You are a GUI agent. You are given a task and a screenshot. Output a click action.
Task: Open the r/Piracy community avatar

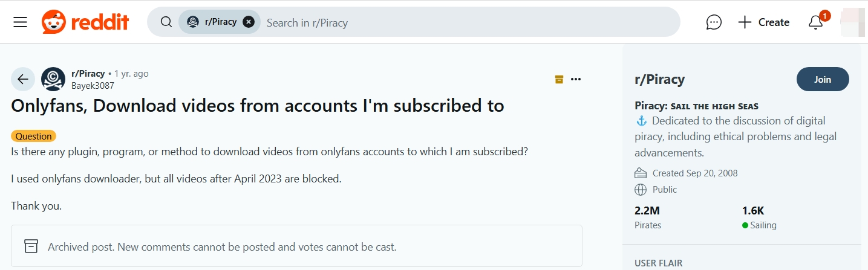[53, 79]
